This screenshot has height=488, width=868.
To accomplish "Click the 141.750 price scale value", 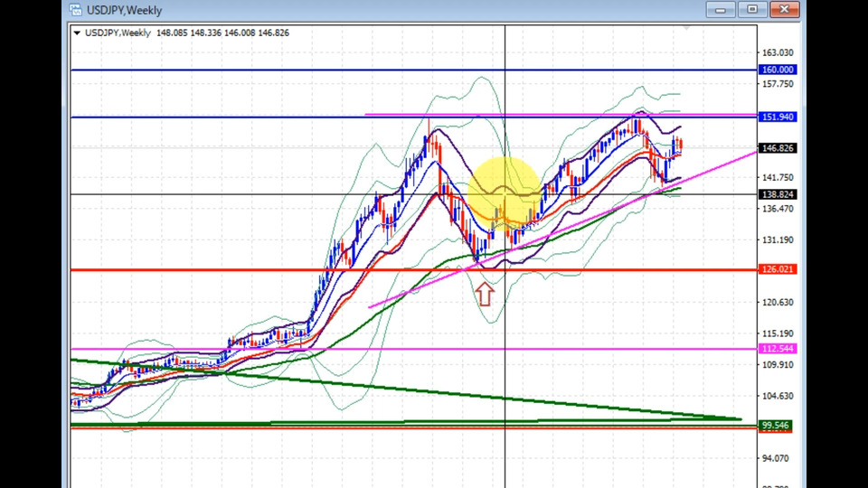I will (778, 178).
